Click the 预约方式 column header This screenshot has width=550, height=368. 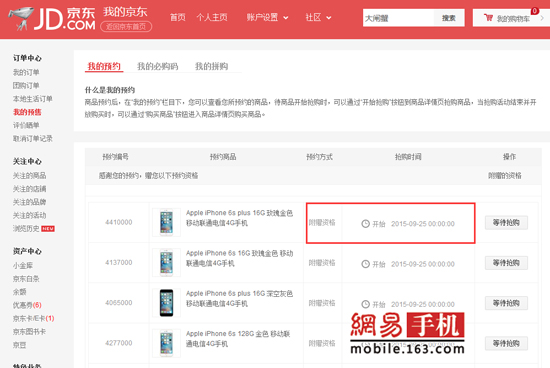tap(319, 157)
